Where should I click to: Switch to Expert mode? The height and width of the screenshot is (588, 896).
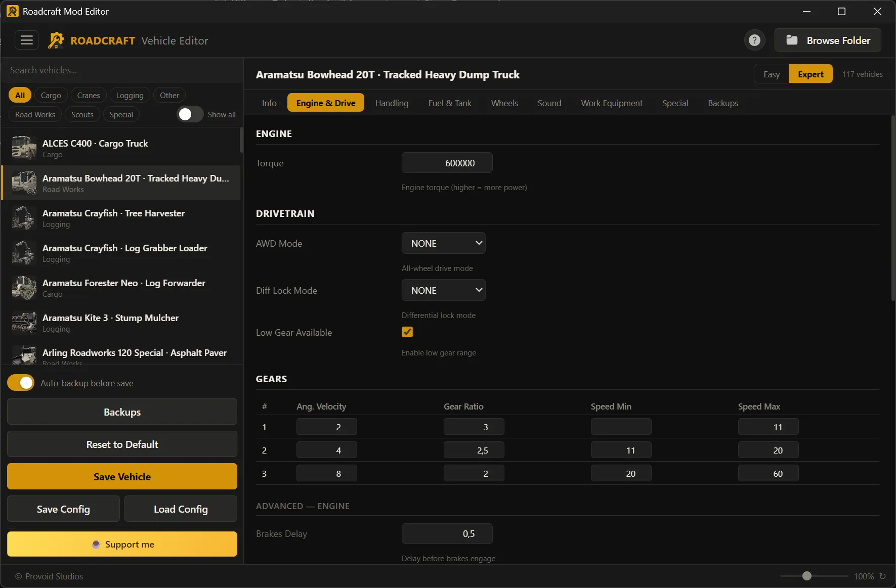pos(810,74)
